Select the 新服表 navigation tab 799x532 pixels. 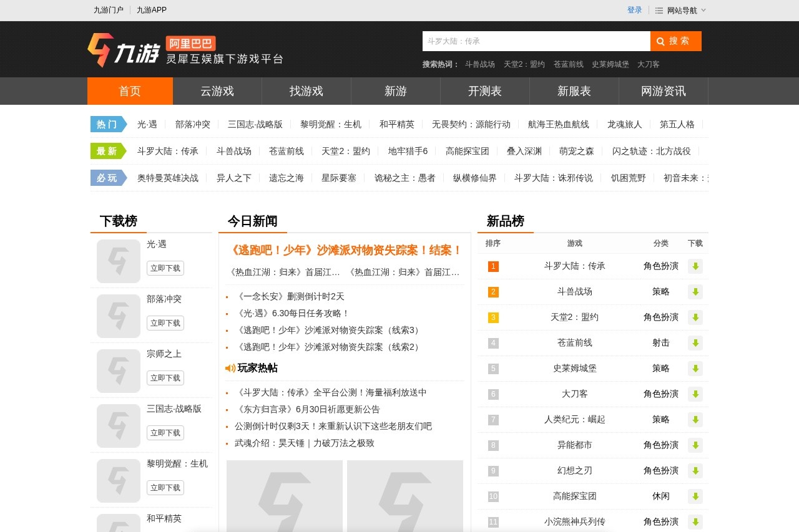(574, 91)
